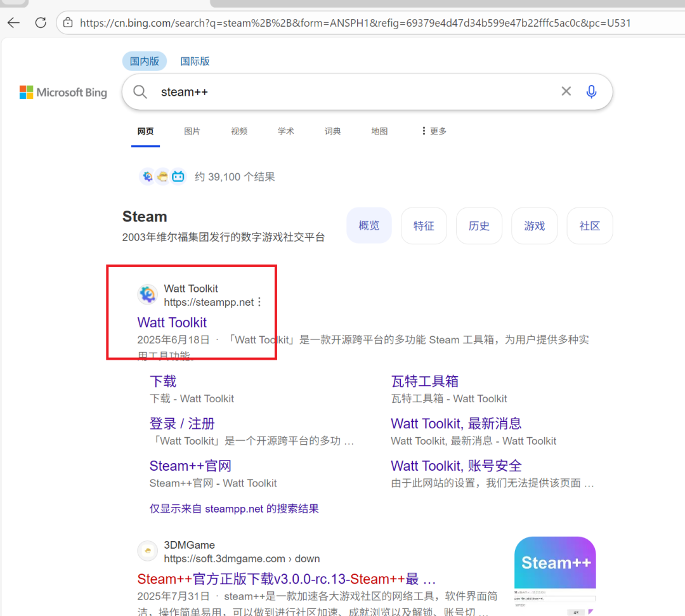This screenshot has width=685, height=616.
Task: Go back with the browser back arrow
Action: pos(13,23)
